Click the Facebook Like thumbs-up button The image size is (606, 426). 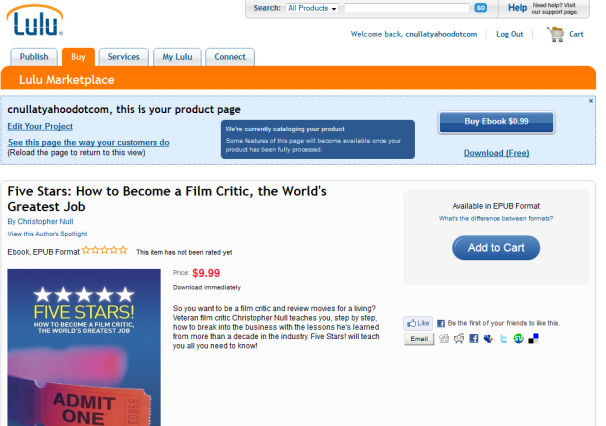click(x=418, y=323)
